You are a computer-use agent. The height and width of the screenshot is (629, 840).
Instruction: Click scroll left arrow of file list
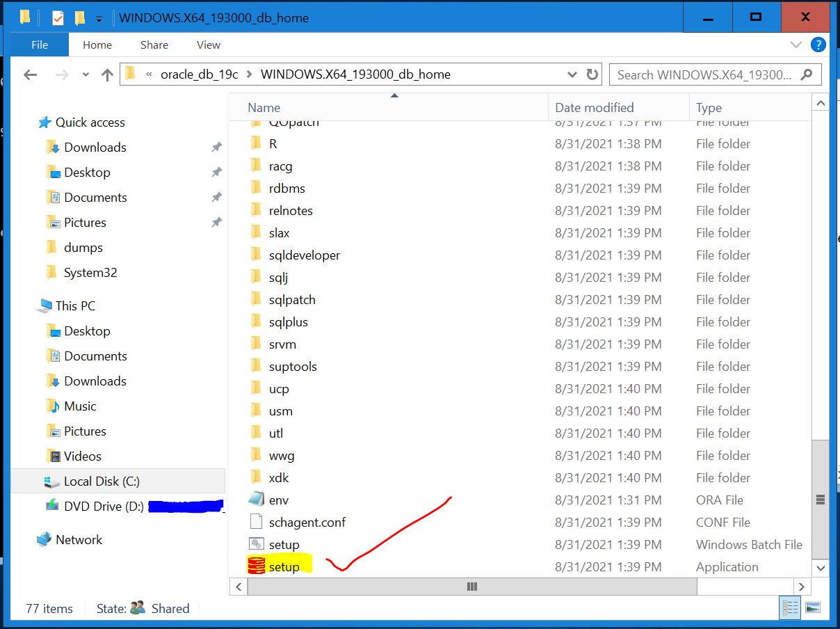tap(238, 587)
